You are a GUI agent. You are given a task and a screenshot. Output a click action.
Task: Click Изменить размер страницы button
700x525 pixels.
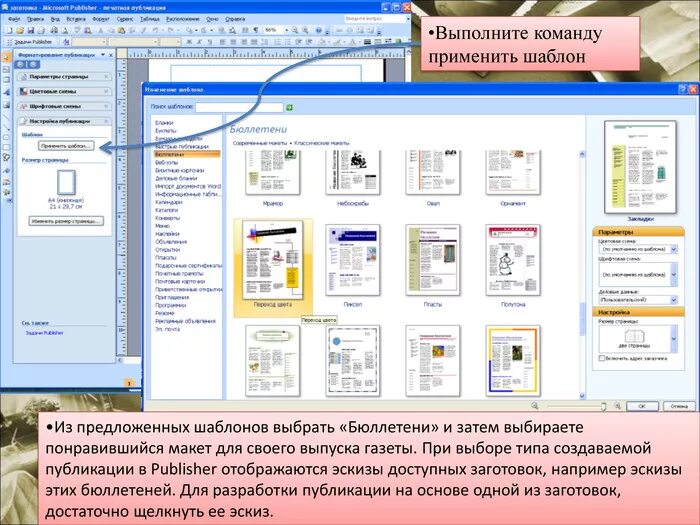(66, 221)
